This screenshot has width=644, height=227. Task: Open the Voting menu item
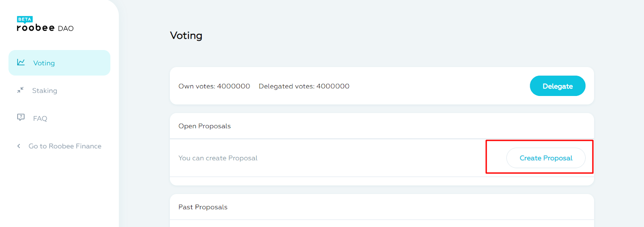click(x=44, y=63)
